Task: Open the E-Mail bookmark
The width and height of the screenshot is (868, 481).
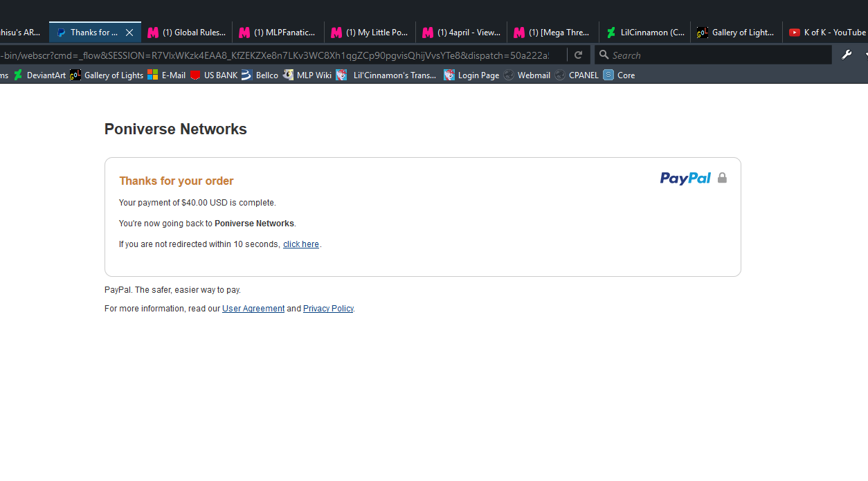Action: tap(167, 75)
